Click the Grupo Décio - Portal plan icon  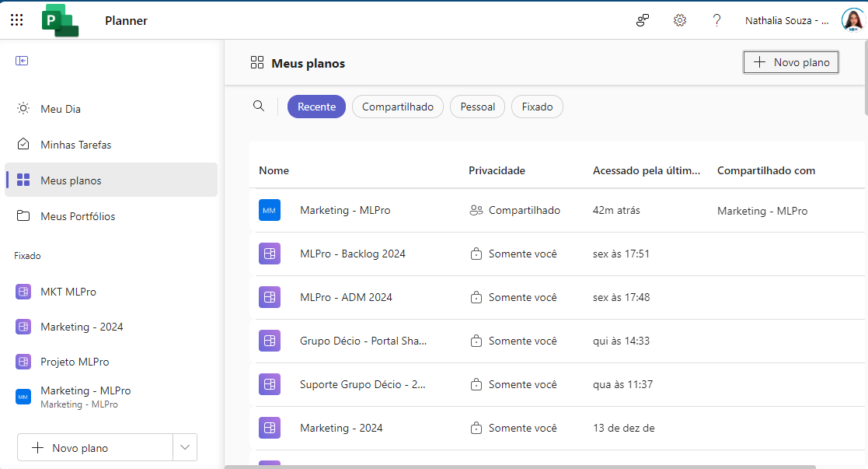[x=270, y=341]
